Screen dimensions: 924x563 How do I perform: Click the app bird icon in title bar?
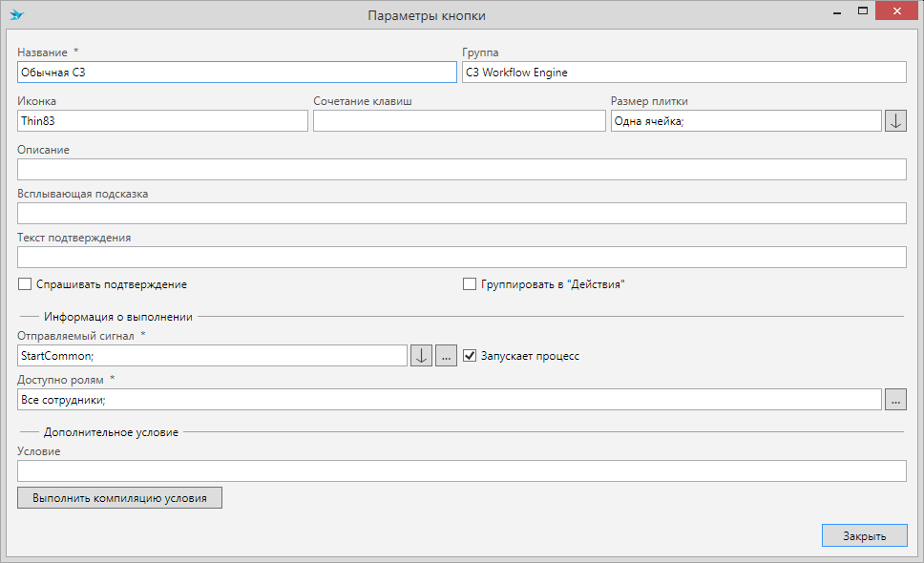(16, 15)
